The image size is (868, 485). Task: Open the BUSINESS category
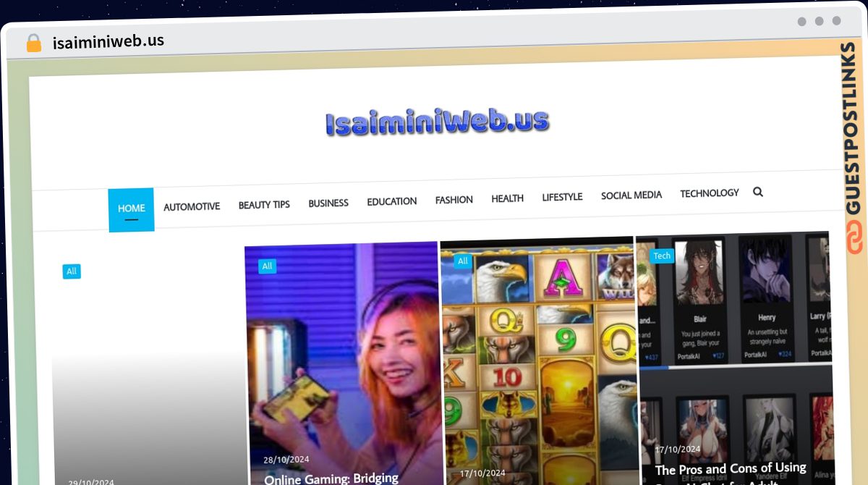tap(328, 203)
